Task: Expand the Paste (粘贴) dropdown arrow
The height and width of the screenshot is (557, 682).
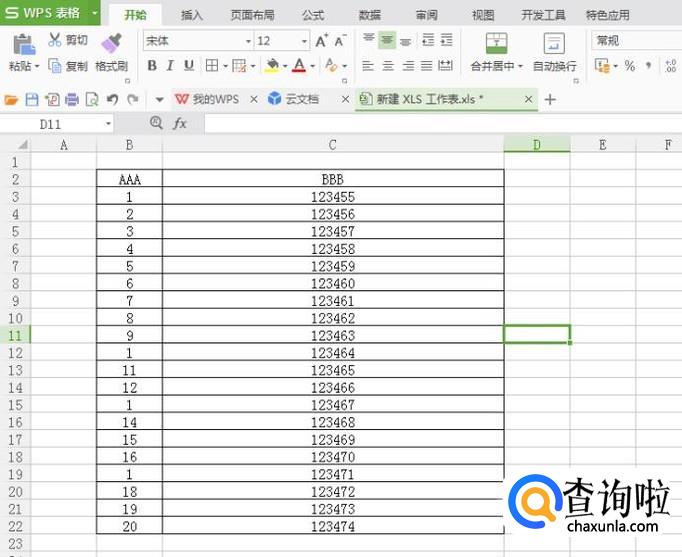Action: point(37,67)
